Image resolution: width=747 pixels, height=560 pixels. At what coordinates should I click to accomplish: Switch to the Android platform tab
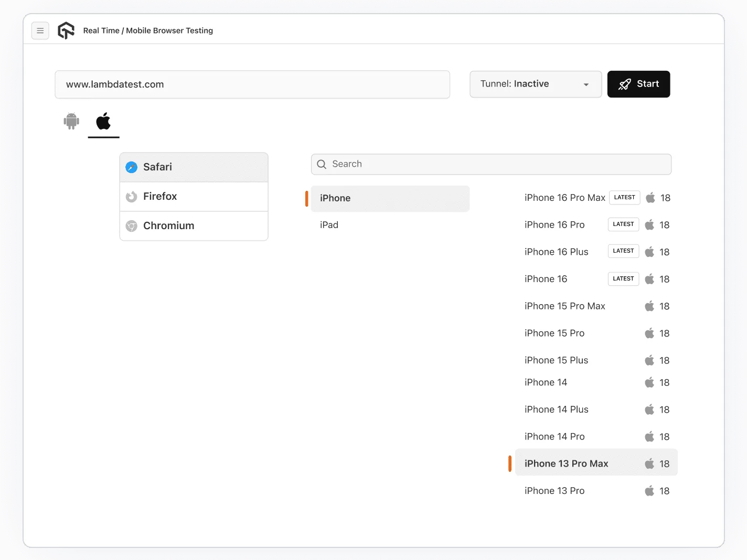[x=71, y=121]
